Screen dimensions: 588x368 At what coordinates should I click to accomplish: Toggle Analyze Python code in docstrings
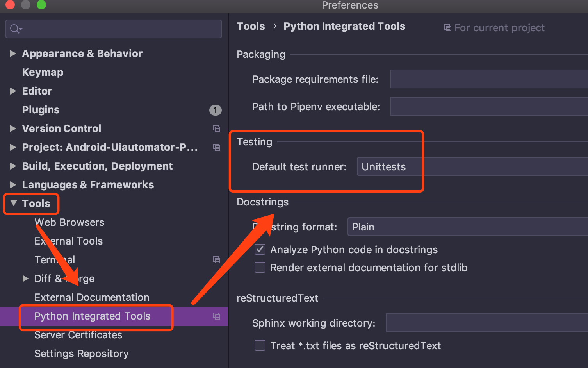tap(260, 249)
